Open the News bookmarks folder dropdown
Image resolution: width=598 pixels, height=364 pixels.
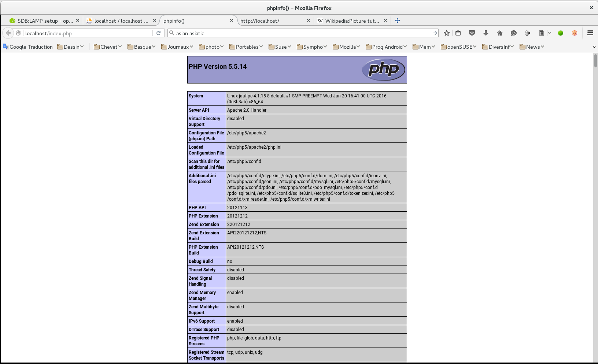[532, 47]
